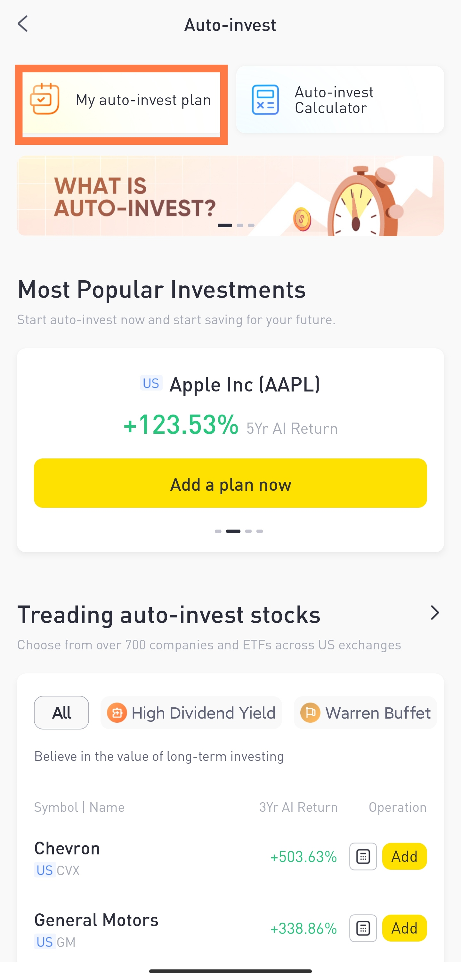Tap second page dot on the banner
The image size is (461, 980).
240,225
